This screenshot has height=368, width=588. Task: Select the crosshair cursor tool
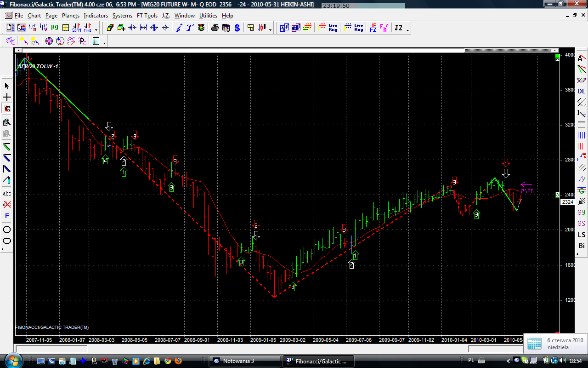pos(7,98)
